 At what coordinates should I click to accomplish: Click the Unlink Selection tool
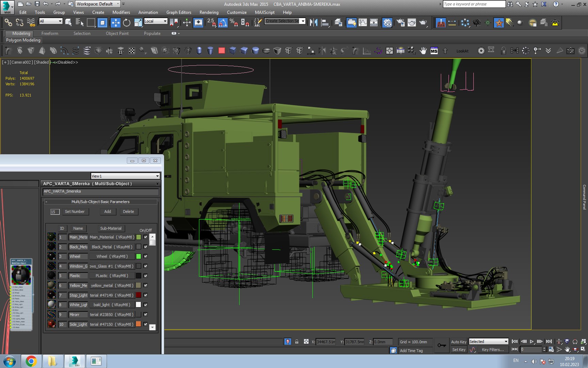point(20,22)
